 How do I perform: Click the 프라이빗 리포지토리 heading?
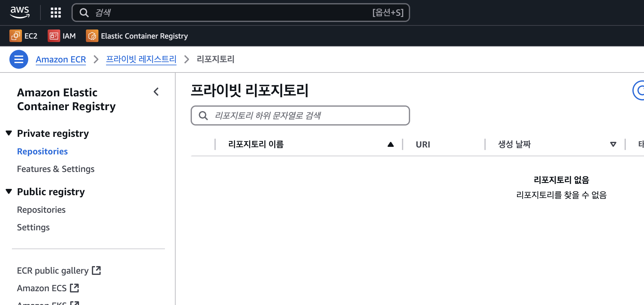click(250, 90)
